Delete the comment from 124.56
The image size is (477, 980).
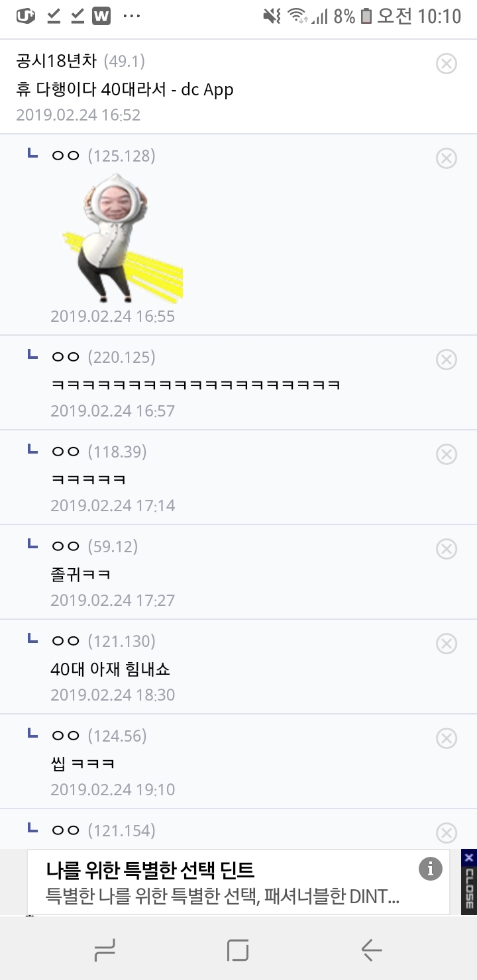pyautogui.click(x=447, y=738)
